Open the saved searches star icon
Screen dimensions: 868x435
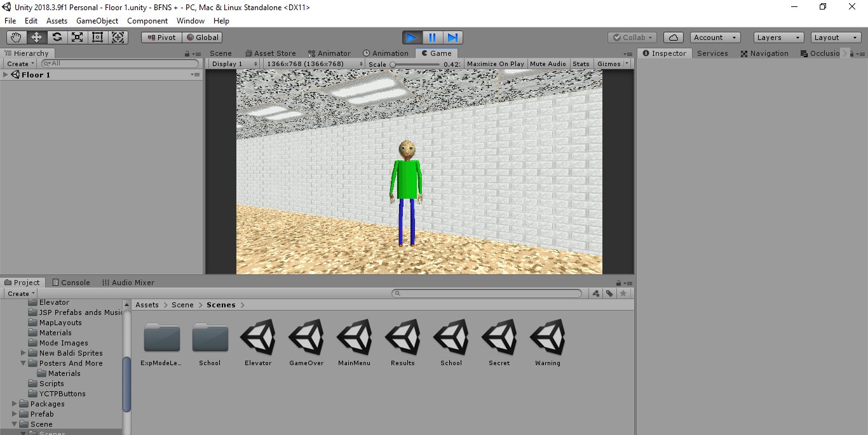click(623, 293)
